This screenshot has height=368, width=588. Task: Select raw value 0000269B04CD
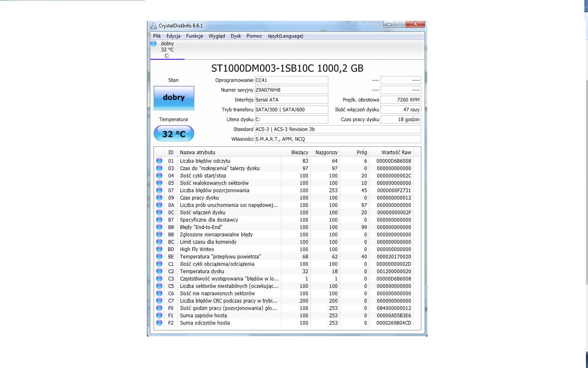click(x=394, y=323)
